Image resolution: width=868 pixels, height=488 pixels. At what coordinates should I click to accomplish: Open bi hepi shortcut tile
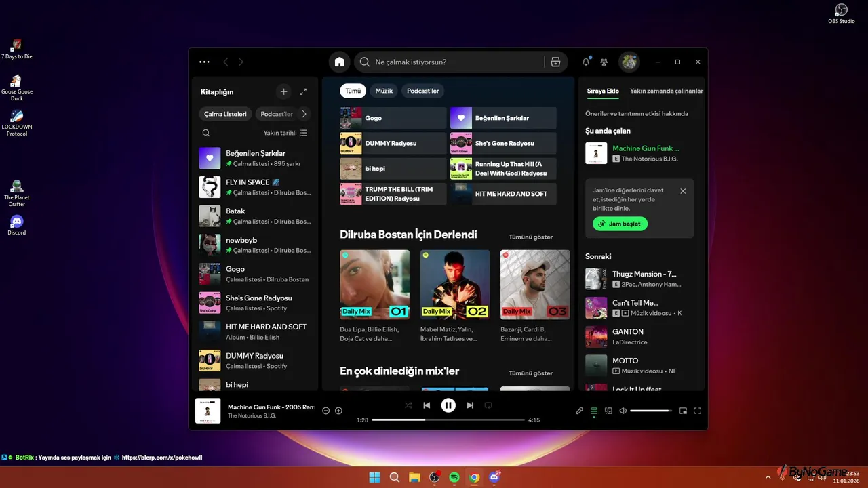pos(393,168)
